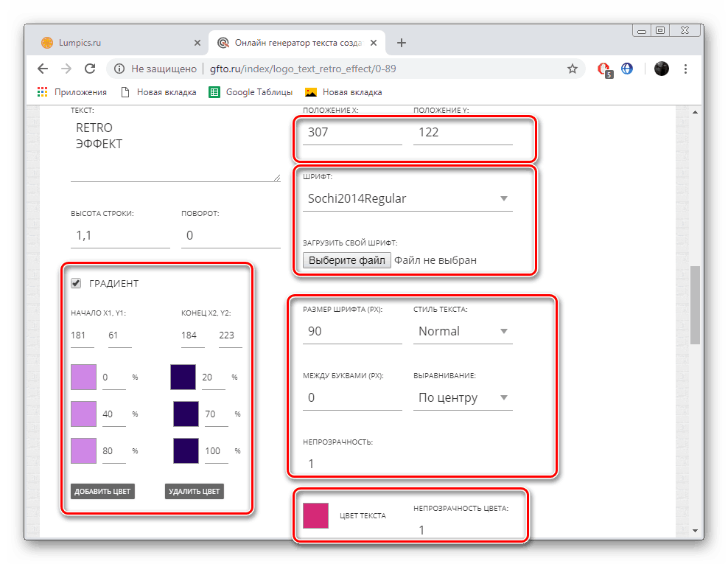The width and height of the screenshot is (728, 564).
Task: Open the Google Таблицы bookmark
Action: pyautogui.click(x=251, y=92)
